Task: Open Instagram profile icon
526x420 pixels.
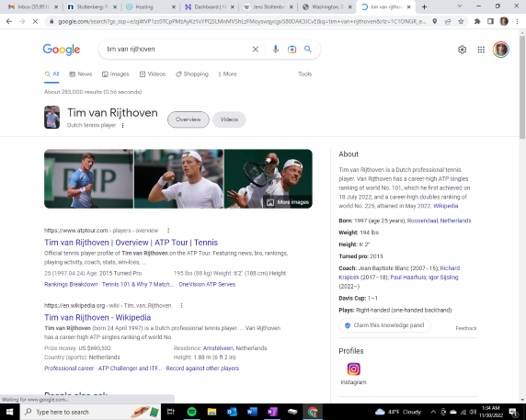Action: (353, 369)
